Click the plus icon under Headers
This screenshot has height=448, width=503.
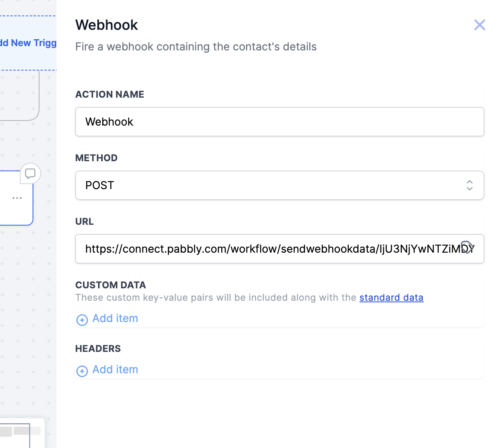tap(82, 371)
